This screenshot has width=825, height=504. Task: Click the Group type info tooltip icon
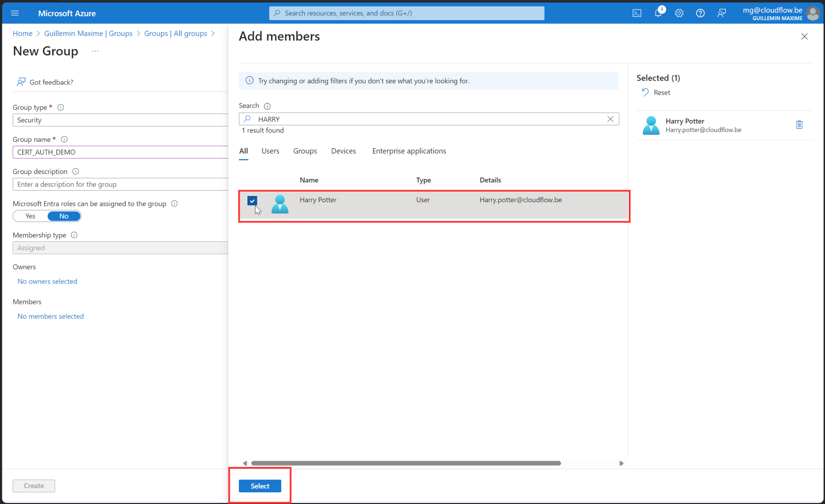(x=60, y=107)
